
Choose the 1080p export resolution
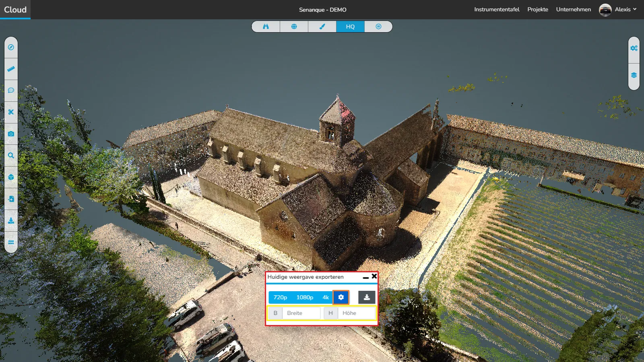(x=305, y=297)
